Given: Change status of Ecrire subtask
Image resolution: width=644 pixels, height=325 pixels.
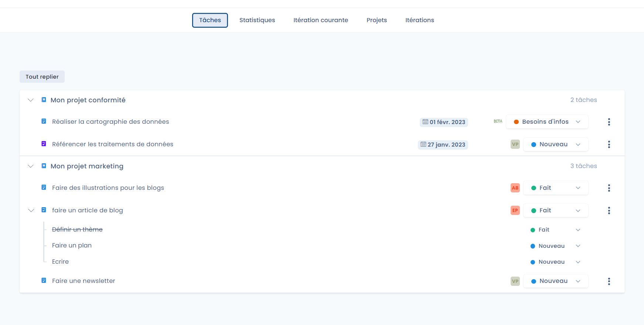Looking at the screenshot, I should point(555,262).
